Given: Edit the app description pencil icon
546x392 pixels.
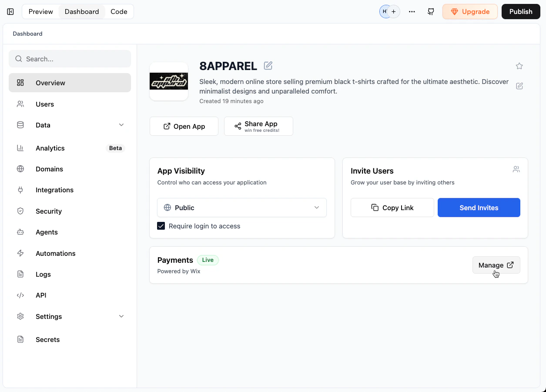Looking at the screenshot, I should [519, 86].
